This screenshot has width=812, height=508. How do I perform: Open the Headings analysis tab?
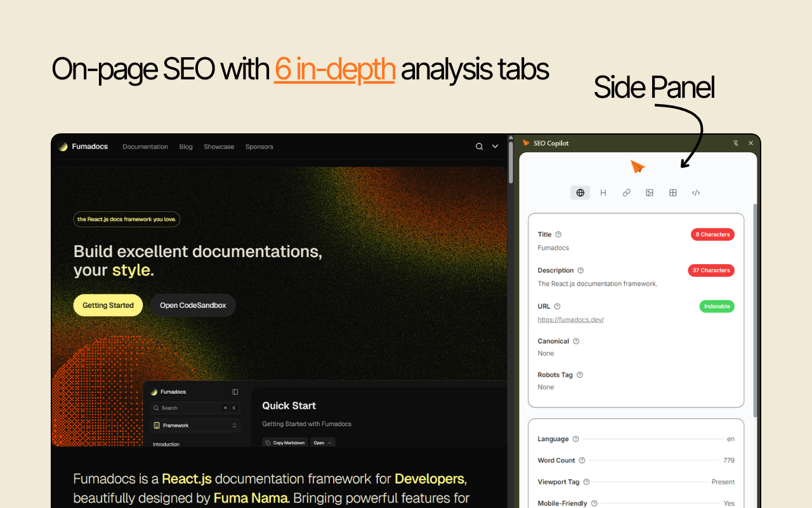[x=603, y=192]
